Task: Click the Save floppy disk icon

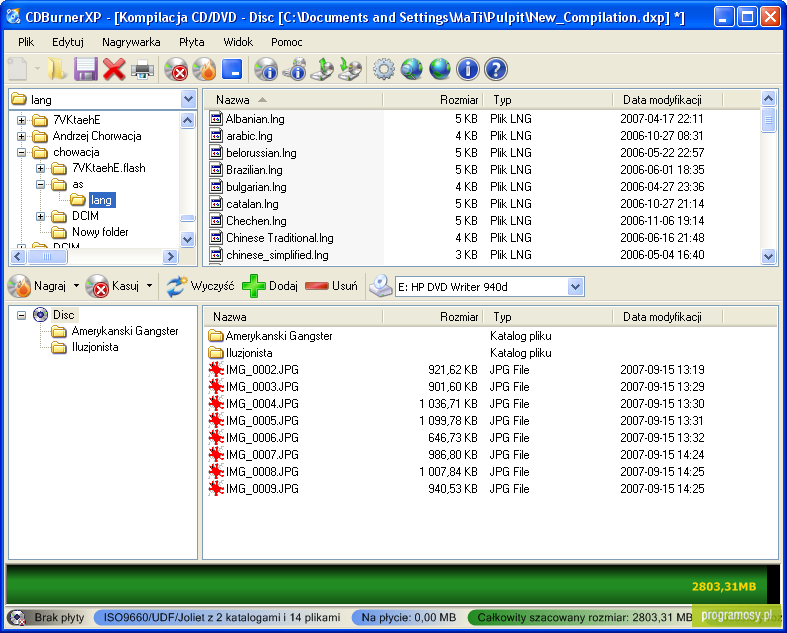Action: [85, 69]
